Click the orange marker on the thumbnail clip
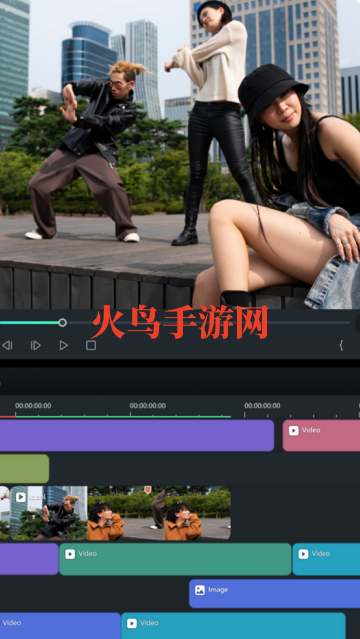The image size is (360, 639). pyautogui.click(x=148, y=489)
